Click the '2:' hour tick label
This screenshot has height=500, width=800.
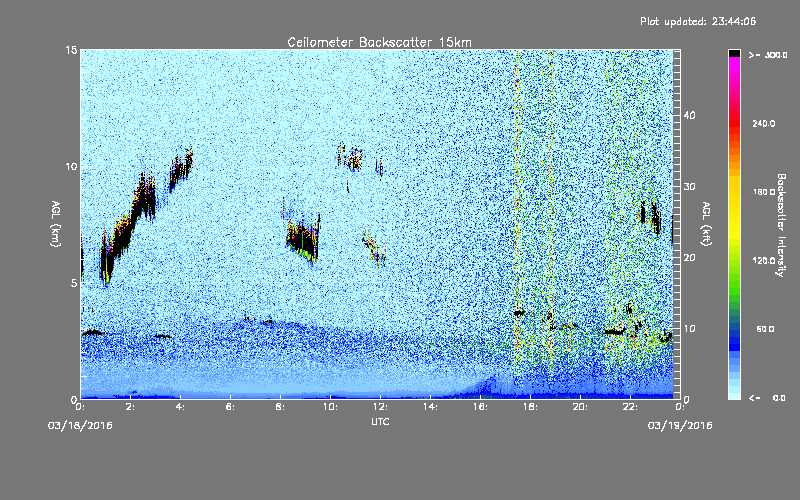click(131, 407)
